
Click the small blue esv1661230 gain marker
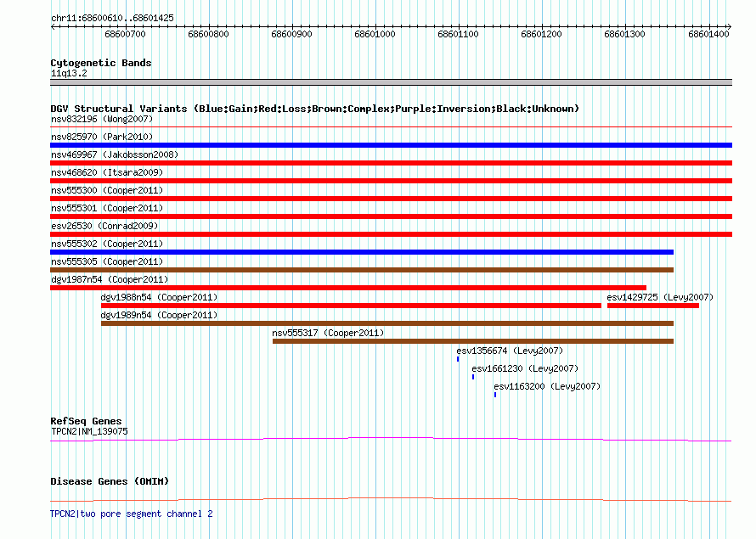point(473,377)
